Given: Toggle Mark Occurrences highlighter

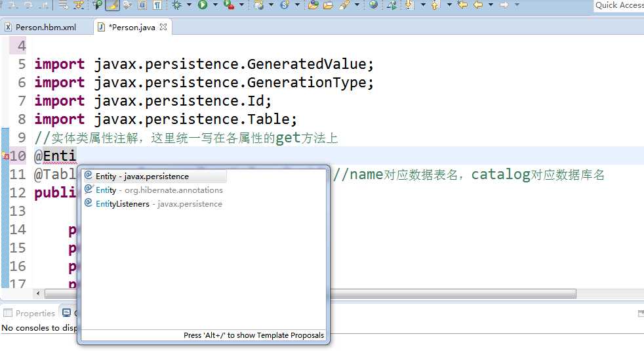Looking at the screenshot, I should 112,5.
